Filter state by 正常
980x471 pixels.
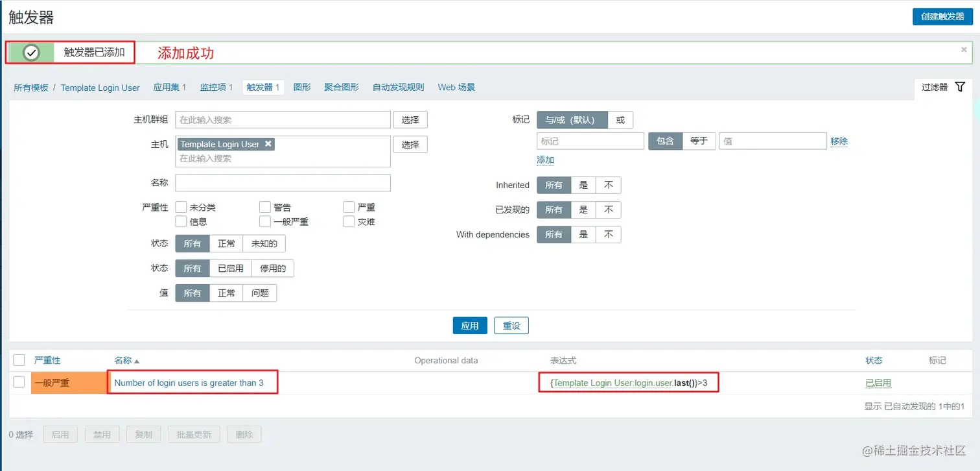[226, 244]
